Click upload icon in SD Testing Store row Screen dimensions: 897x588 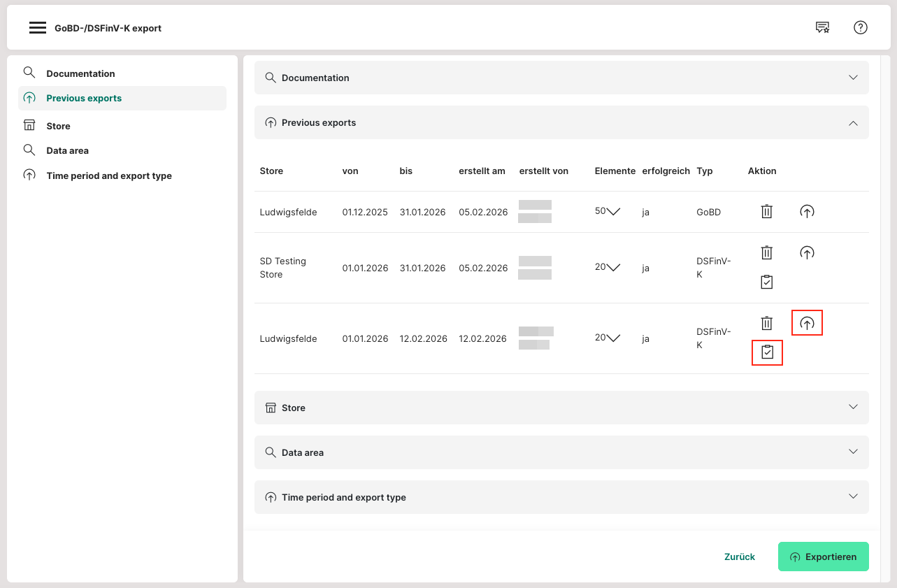(807, 252)
